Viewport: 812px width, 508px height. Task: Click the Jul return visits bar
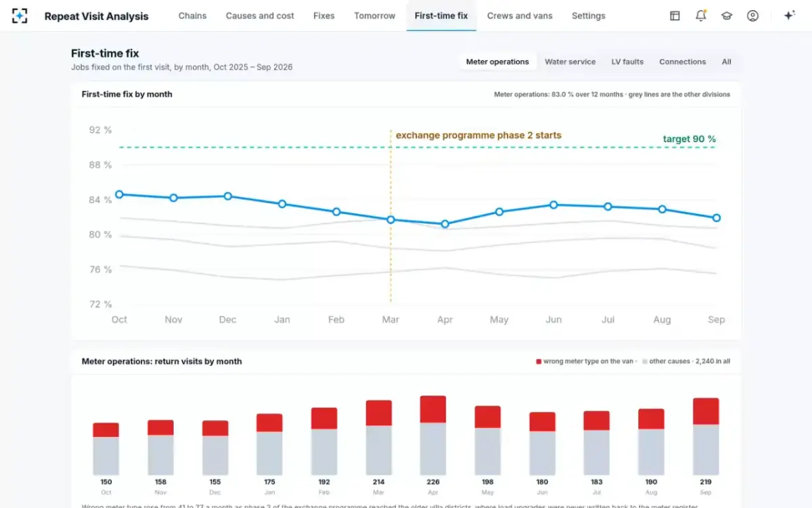(x=597, y=443)
